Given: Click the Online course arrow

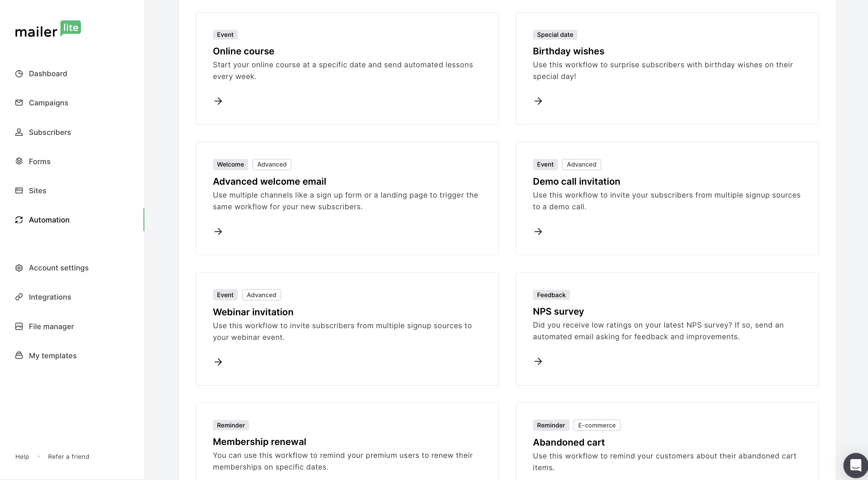Looking at the screenshot, I should pos(218,101).
